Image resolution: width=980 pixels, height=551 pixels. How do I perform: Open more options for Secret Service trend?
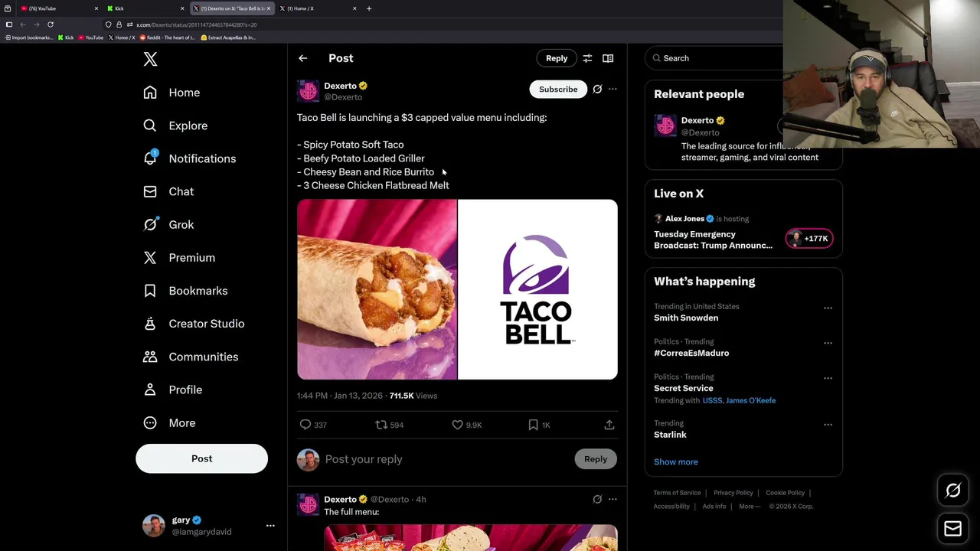[x=828, y=378]
